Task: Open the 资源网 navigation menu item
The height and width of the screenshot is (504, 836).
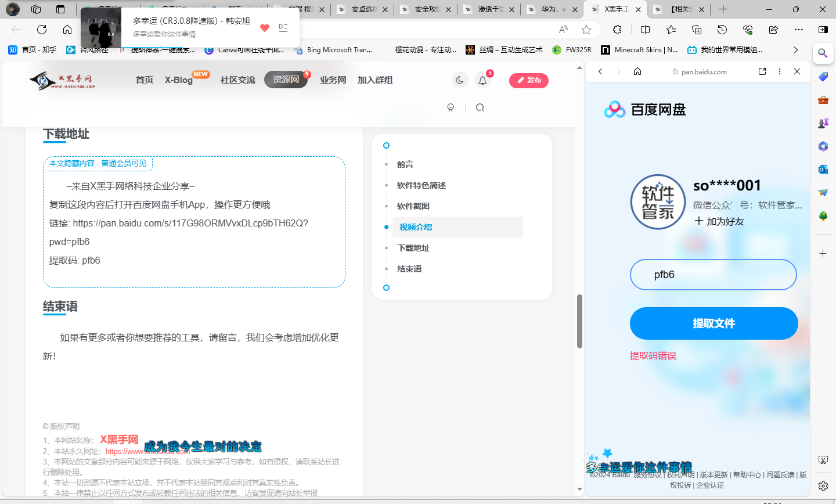Action: tap(286, 80)
